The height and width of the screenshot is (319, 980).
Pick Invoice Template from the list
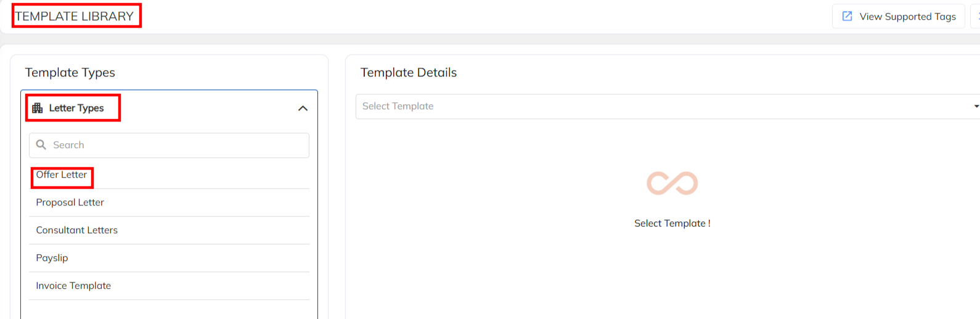coord(73,286)
